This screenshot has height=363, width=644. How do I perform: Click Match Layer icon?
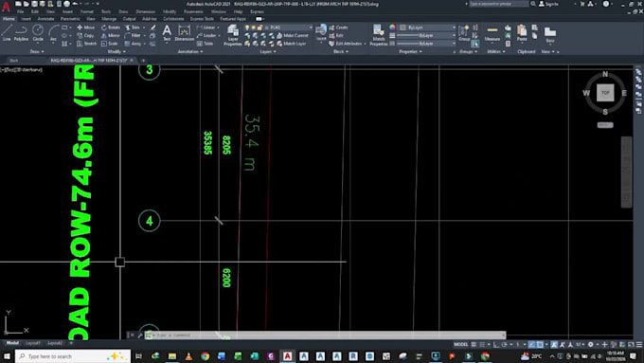[x=291, y=44]
